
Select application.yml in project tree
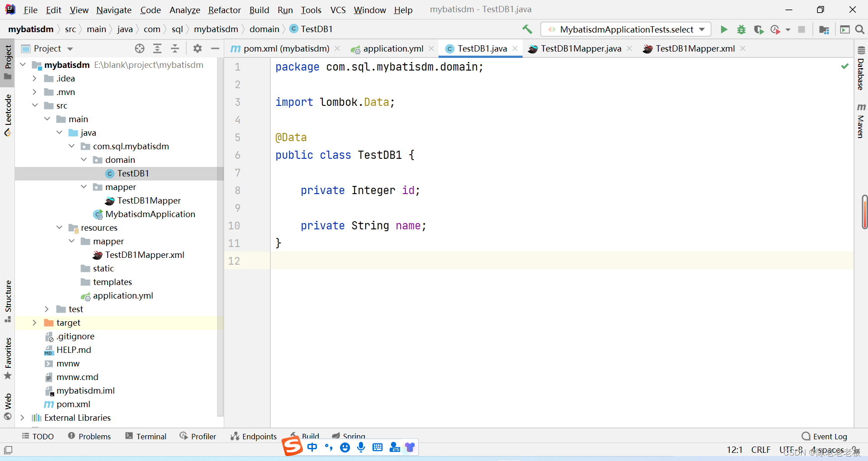[x=123, y=295]
